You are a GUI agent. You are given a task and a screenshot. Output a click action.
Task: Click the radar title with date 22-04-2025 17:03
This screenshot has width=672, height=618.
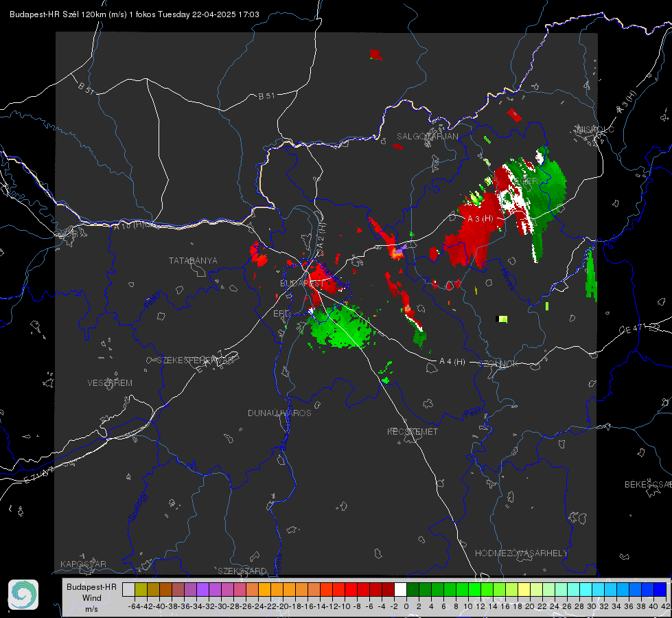(135, 14)
